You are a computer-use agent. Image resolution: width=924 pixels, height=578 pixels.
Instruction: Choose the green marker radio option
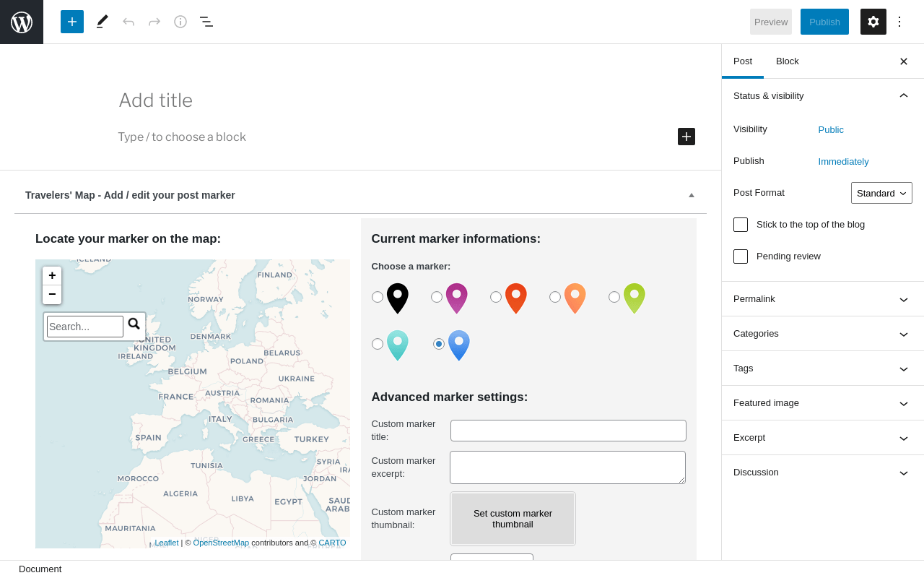(x=614, y=297)
